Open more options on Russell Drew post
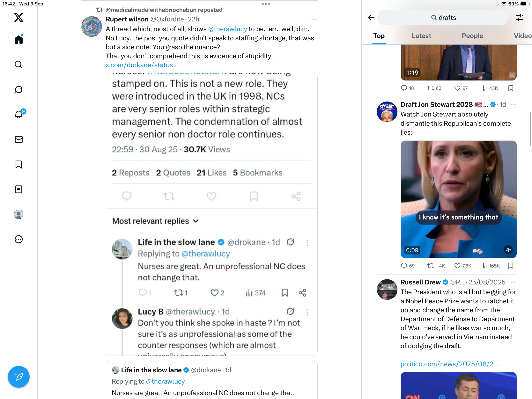Screen dimensions: 532x399 tap(513, 282)
